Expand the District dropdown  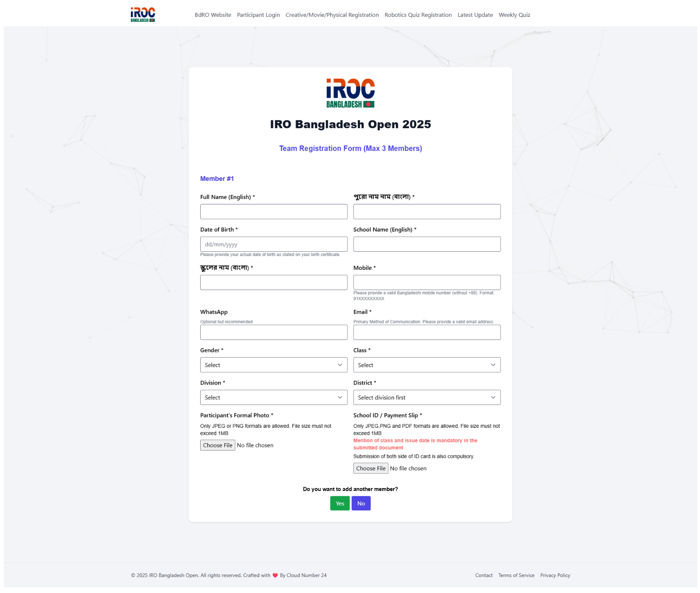click(427, 397)
